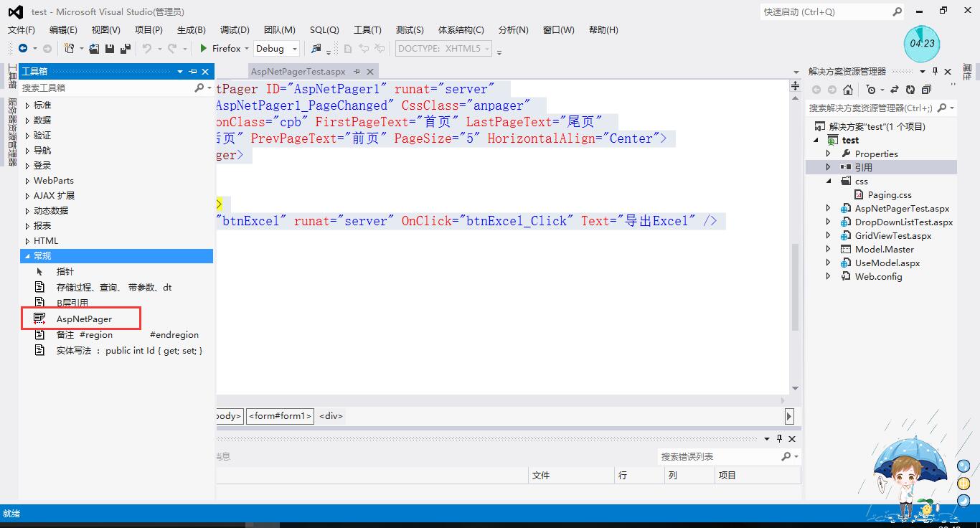
Task: Click the magnifier in Solution Explorer search
Action: pos(942,108)
